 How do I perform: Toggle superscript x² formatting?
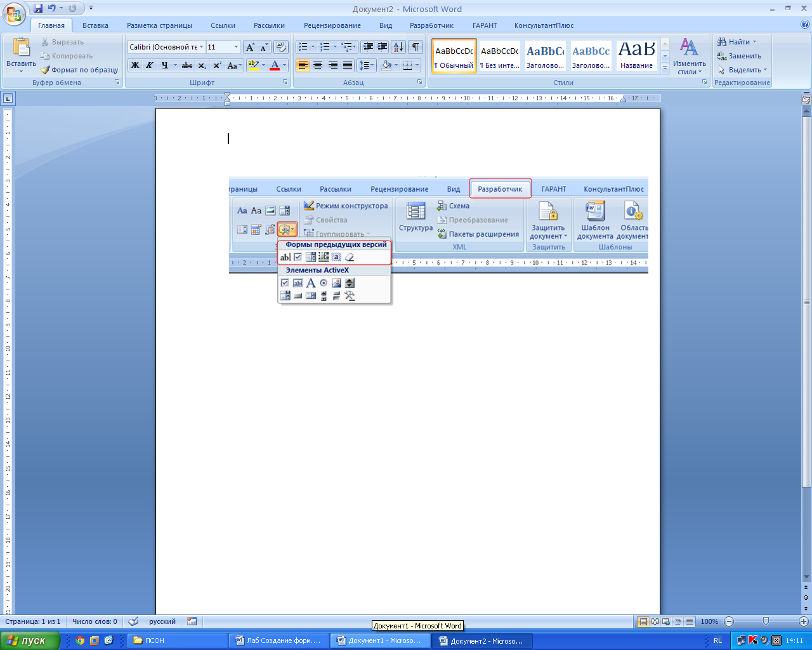pyautogui.click(x=216, y=65)
